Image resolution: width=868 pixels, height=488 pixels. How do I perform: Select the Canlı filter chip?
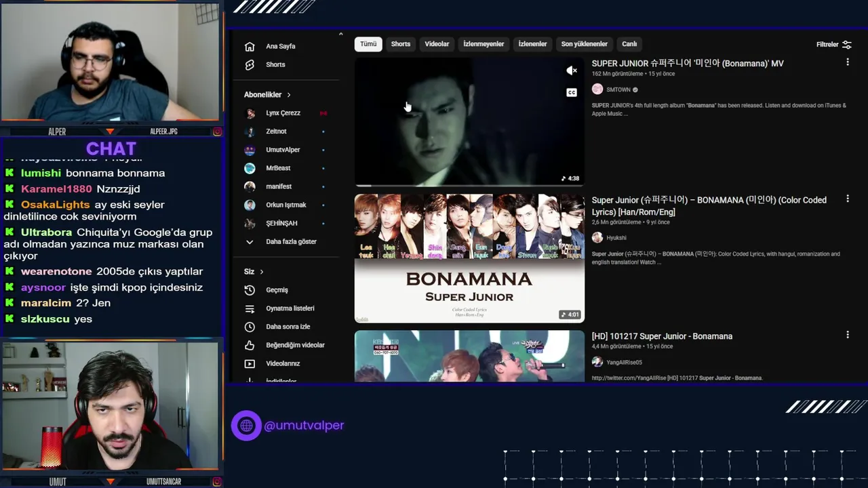(629, 44)
